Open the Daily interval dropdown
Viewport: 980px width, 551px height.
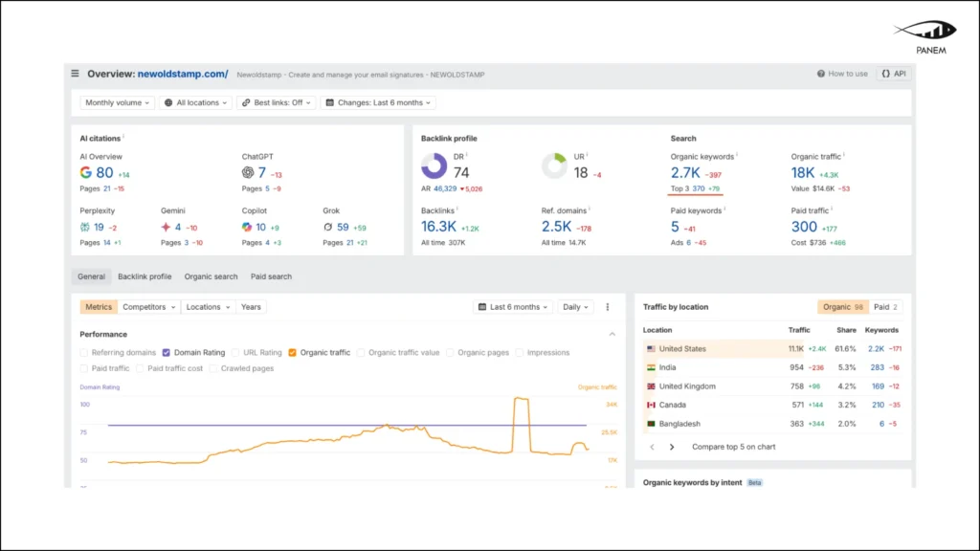click(575, 307)
